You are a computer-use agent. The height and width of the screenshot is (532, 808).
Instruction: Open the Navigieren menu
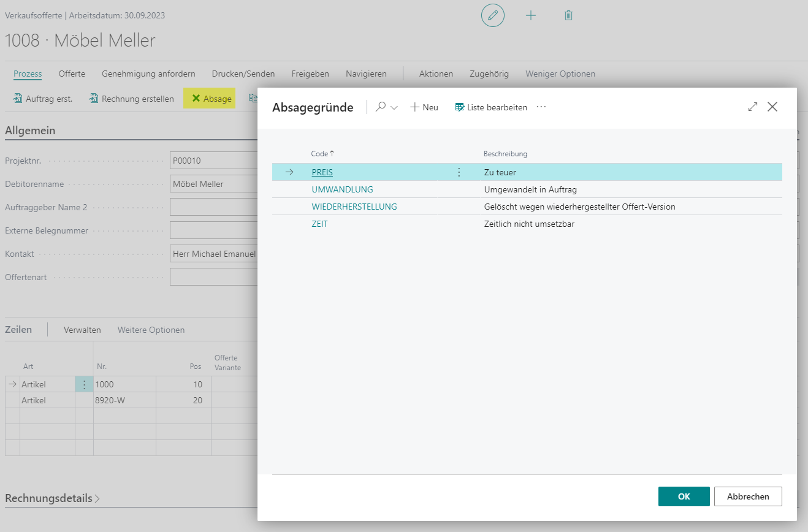366,74
